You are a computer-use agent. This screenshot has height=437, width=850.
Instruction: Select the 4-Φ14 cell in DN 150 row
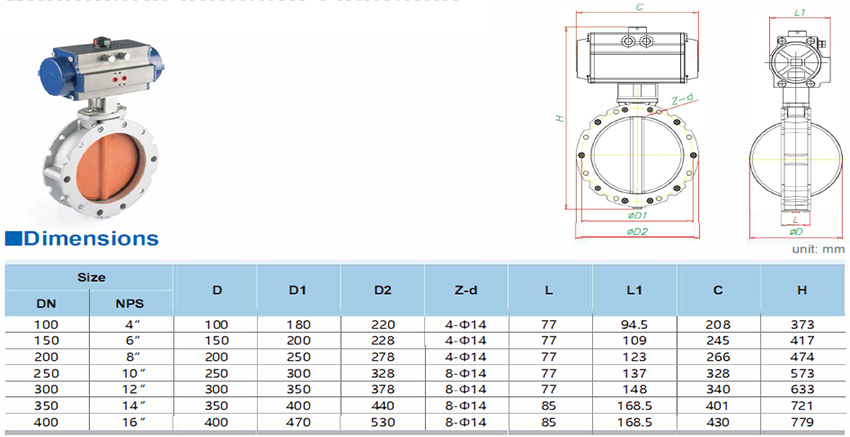466,341
